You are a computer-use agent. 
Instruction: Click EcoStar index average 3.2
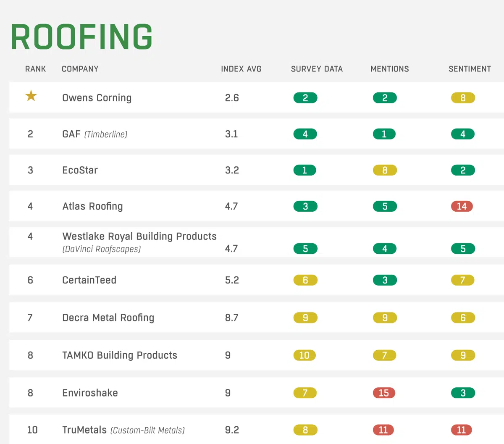pyautogui.click(x=232, y=170)
